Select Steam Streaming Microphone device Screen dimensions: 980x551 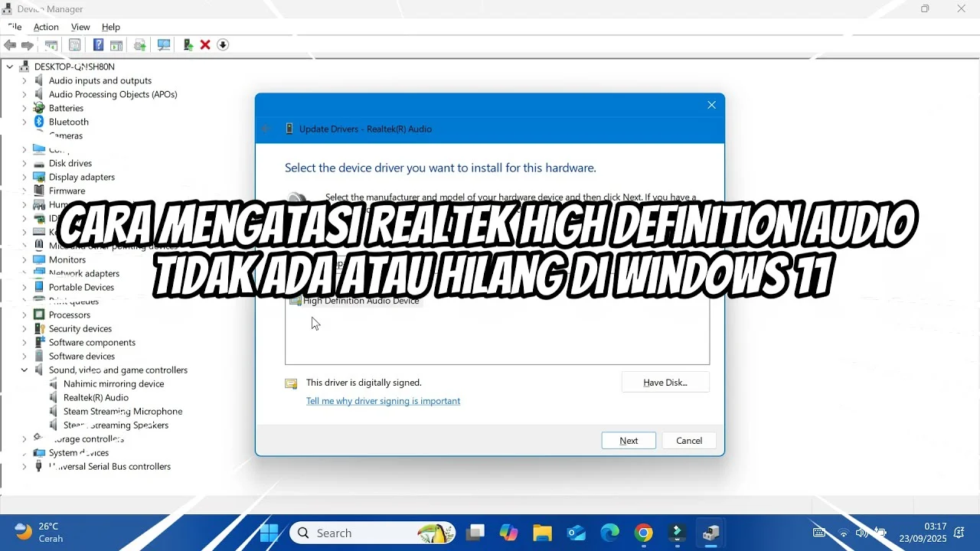coord(122,411)
